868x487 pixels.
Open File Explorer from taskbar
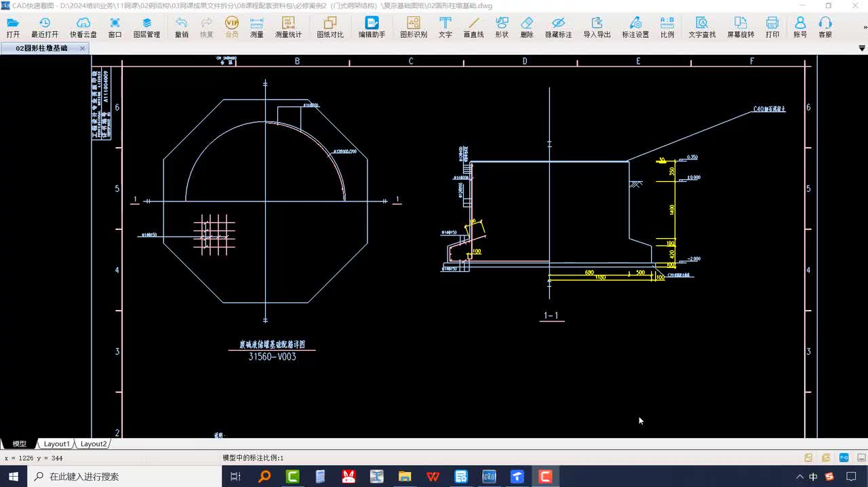405,476
